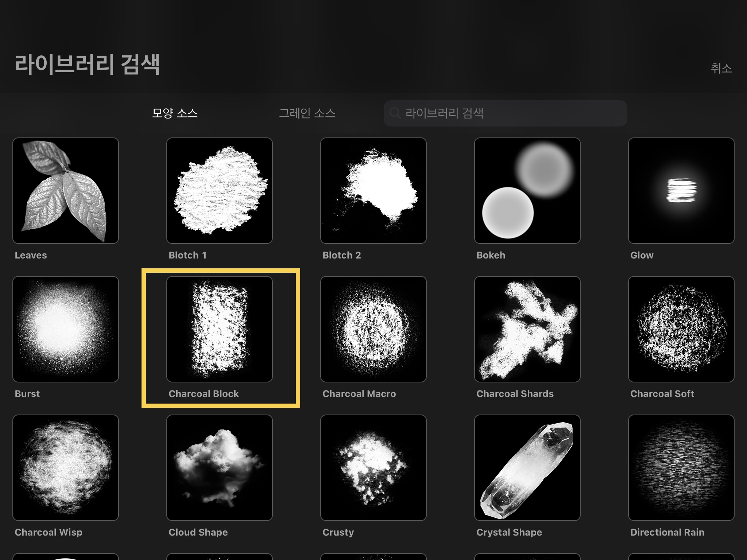Select the Bokeh shape source

[527, 190]
